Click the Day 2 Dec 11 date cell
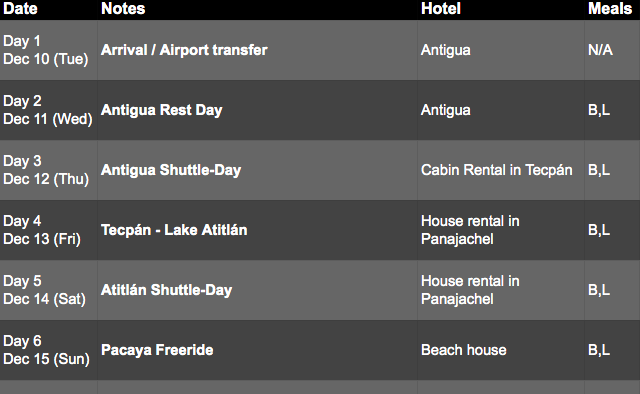 point(48,110)
